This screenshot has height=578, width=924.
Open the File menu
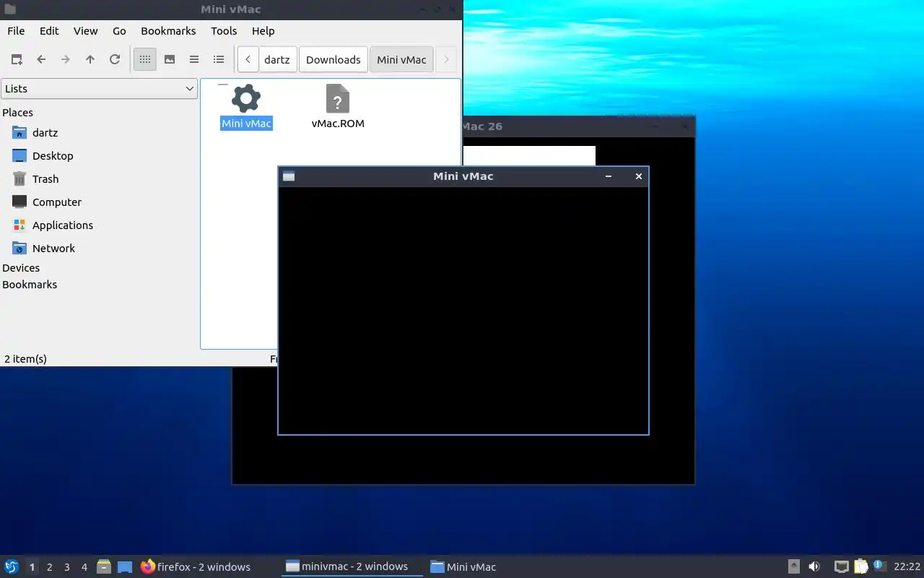pyautogui.click(x=16, y=30)
